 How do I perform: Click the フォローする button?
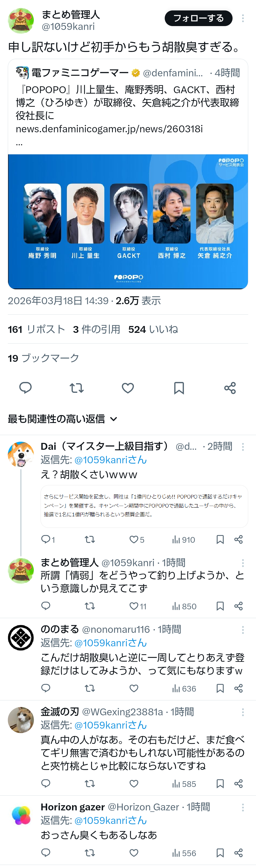click(x=198, y=18)
